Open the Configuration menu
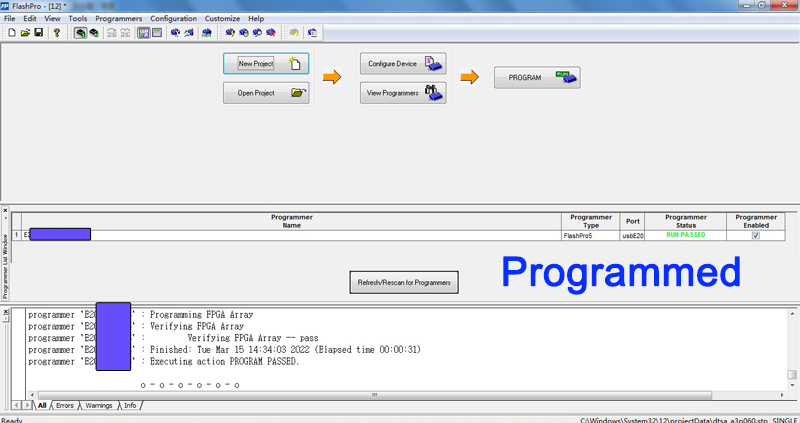Viewport: 800px width, 423px height. (173, 19)
